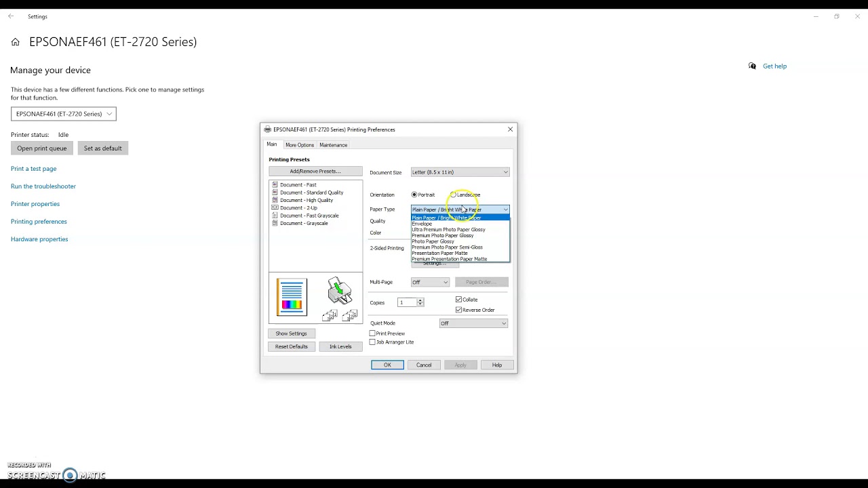Select the Document - Standard Quality preset icon

(x=275, y=192)
